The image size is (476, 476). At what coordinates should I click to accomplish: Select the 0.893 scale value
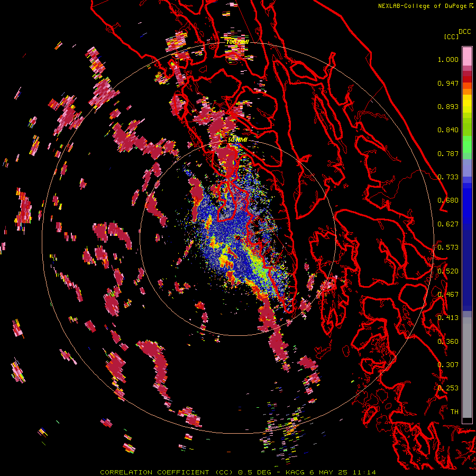pos(448,106)
